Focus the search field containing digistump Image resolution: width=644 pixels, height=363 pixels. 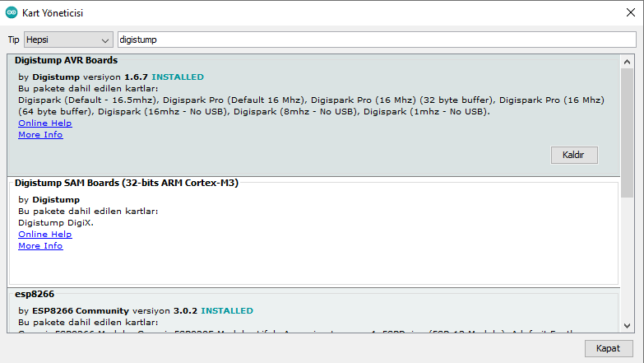click(374, 40)
